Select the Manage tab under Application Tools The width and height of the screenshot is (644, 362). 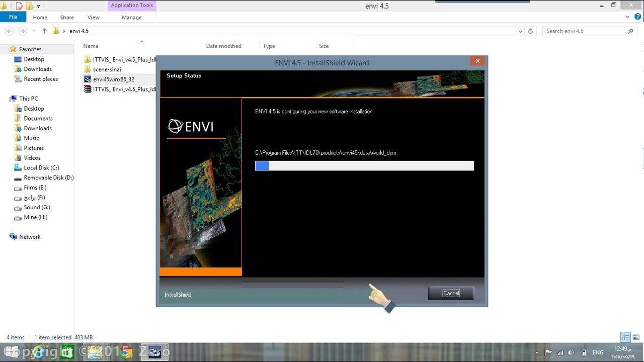(132, 17)
